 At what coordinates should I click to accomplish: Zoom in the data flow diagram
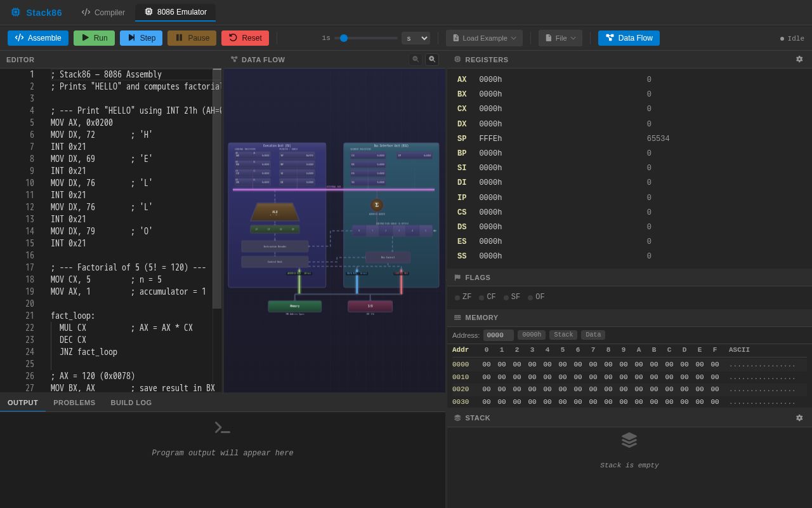[x=432, y=59]
